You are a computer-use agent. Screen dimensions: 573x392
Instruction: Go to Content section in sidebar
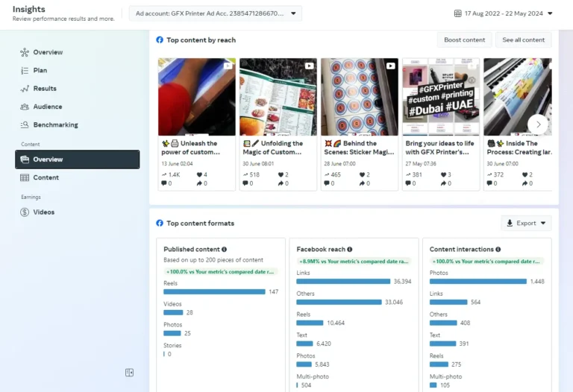pos(46,178)
